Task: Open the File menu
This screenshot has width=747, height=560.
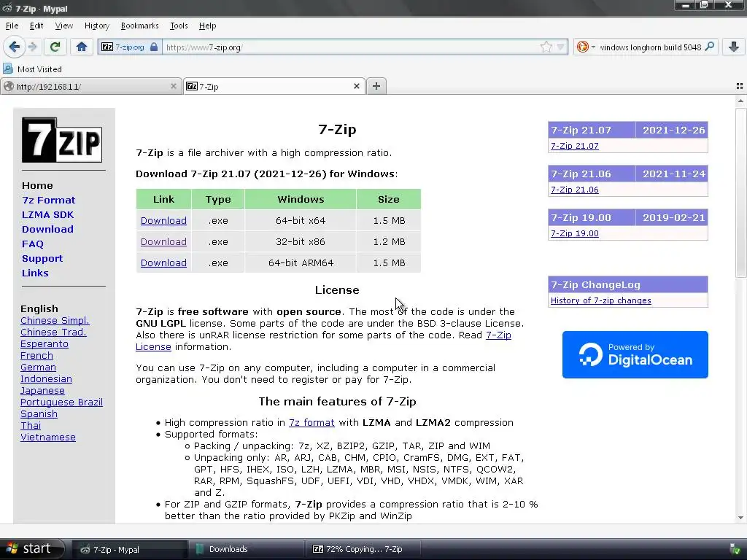Action: (x=12, y=26)
